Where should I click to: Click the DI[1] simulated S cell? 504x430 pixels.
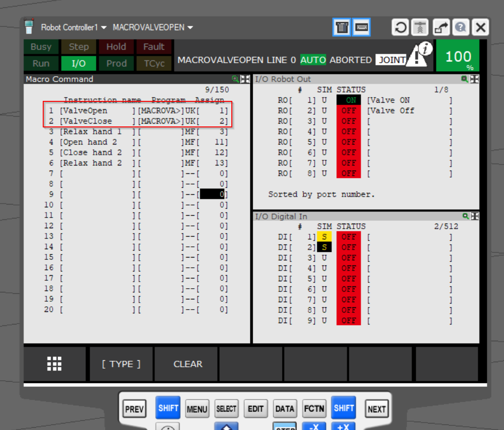(324, 237)
